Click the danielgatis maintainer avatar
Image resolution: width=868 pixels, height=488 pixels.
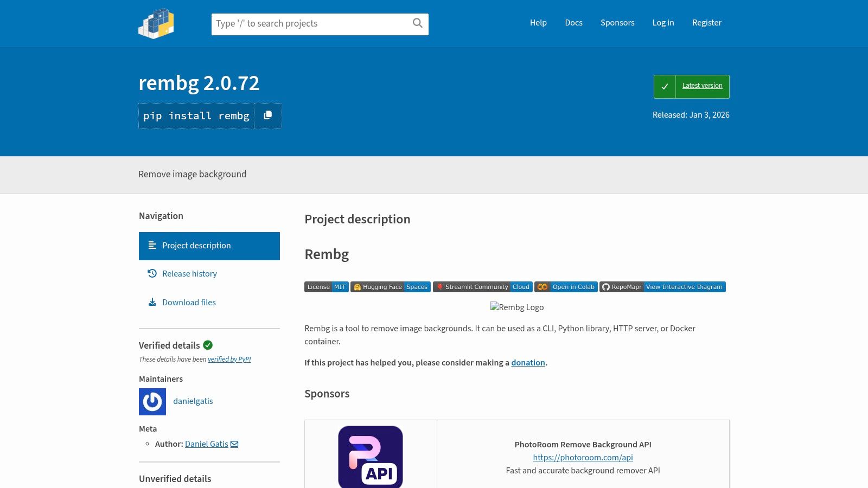coord(152,401)
